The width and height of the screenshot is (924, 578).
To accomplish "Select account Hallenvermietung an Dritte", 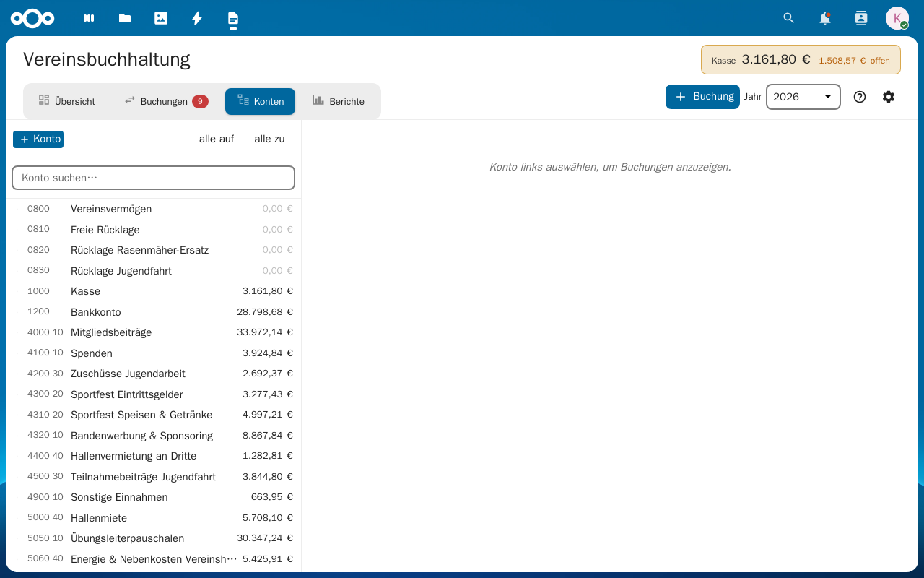I will pyautogui.click(x=153, y=456).
